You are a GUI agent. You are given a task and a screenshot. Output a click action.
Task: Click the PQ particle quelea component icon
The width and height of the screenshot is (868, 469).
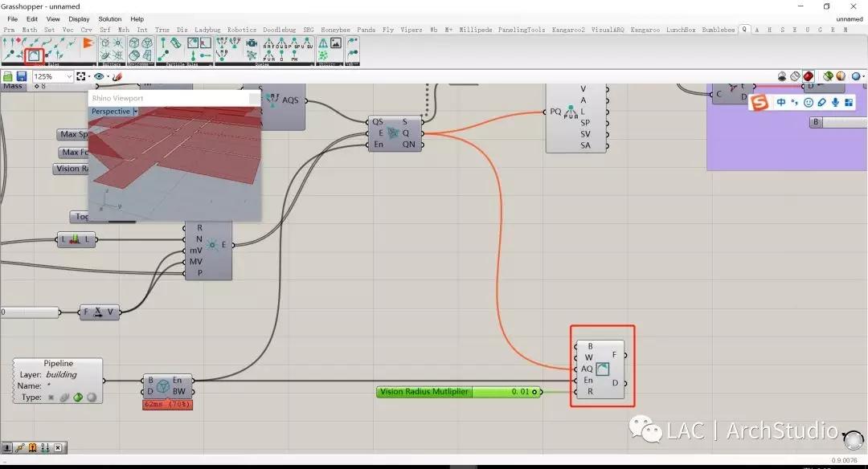(x=570, y=112)
